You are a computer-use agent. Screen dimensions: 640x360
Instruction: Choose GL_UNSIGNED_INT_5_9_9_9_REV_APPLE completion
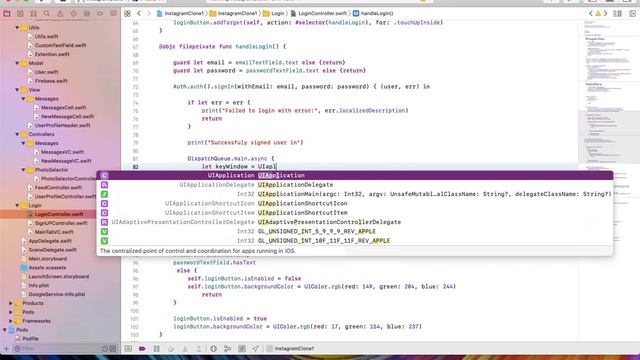click(x=355, y=231)
